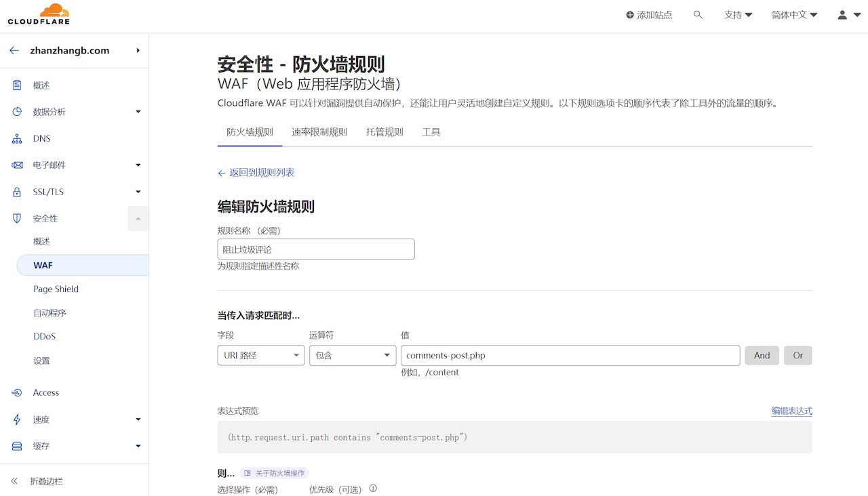The width and height of the screenshot is (868, 496).
Task: Collapse the 安全性 sidebar section
Action: point(138,219)
